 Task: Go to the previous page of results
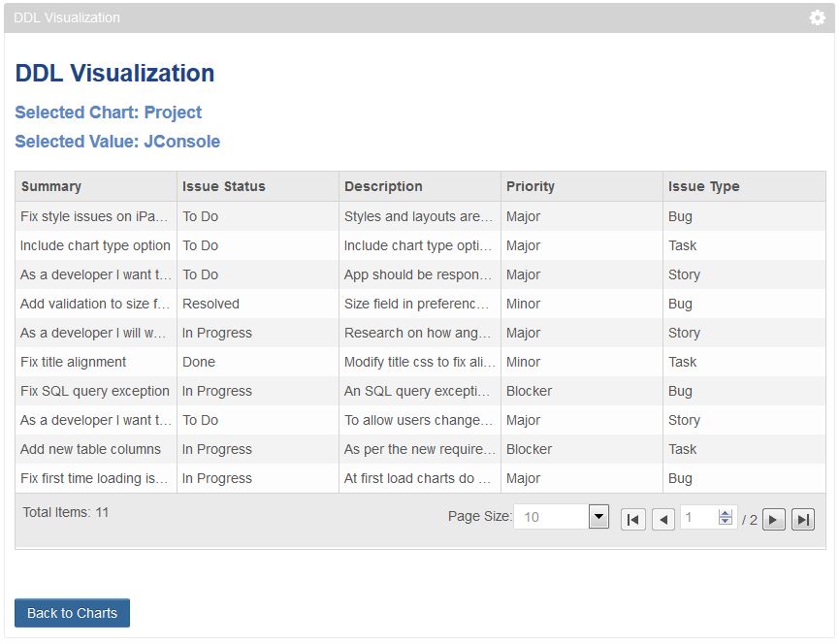(x=663, y=519)
